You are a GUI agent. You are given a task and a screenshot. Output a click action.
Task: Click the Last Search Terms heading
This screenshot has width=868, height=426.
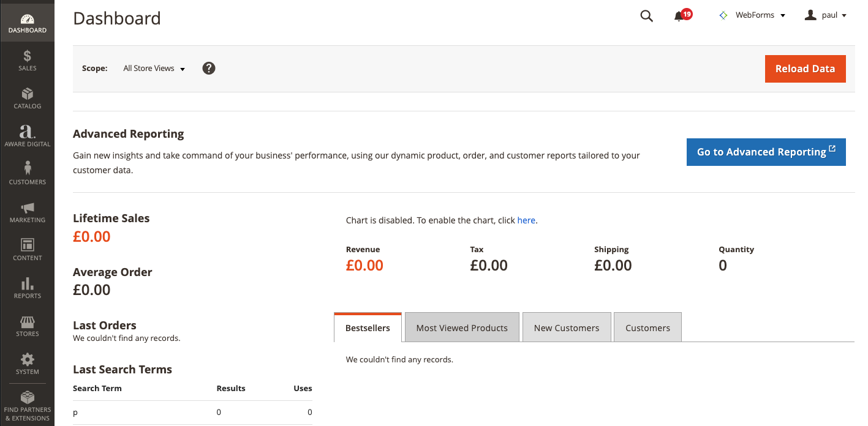point(123,369)
